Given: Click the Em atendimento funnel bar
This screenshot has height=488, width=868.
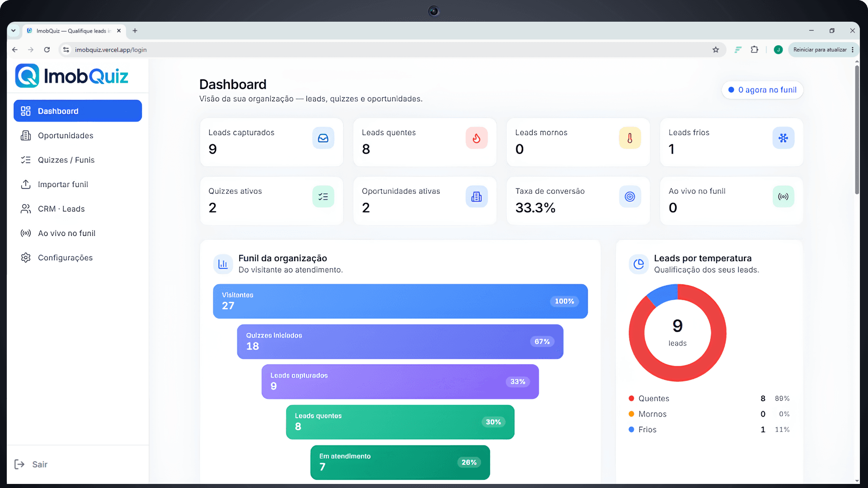Looking at the screenshot, I should pyautogui.click(x=400, y=462).
